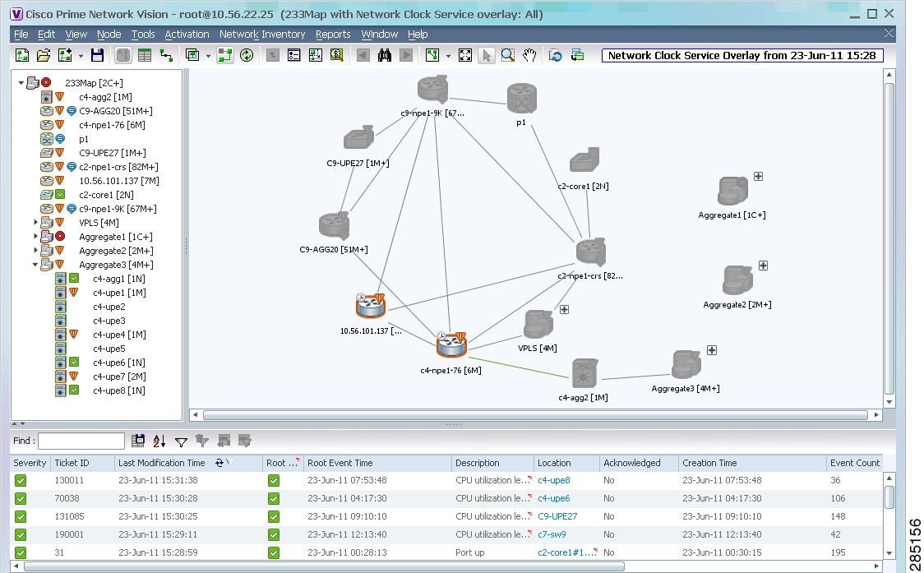Expand Aggregate1 in the navigation tree

[x=35, y=237]
